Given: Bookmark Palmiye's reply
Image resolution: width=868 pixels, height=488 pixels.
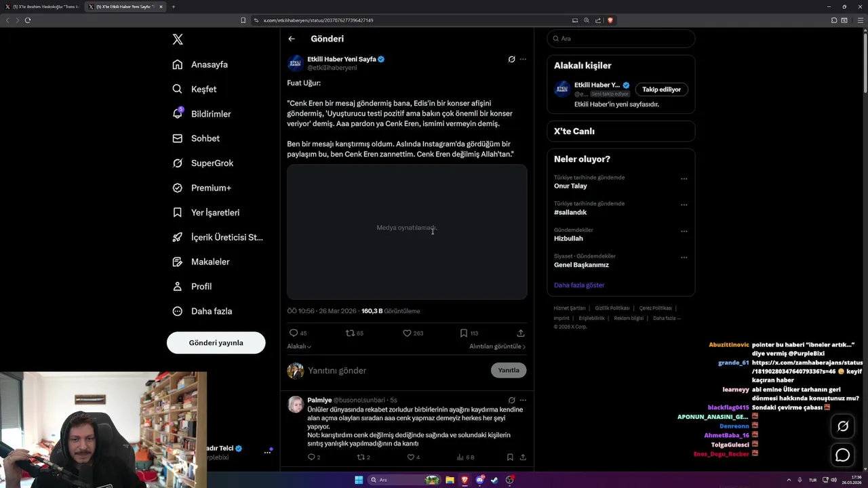Looking at the screenshot, I should [510, 457].
